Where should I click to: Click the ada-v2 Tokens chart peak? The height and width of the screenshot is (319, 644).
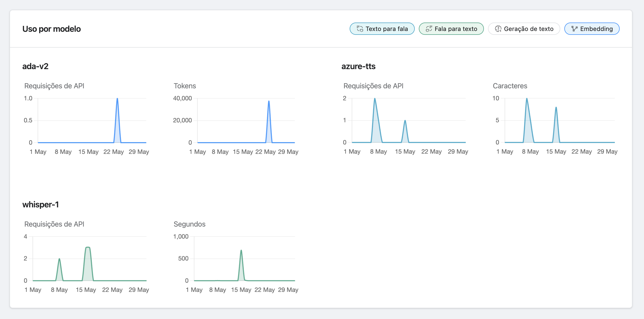[269, 101]
